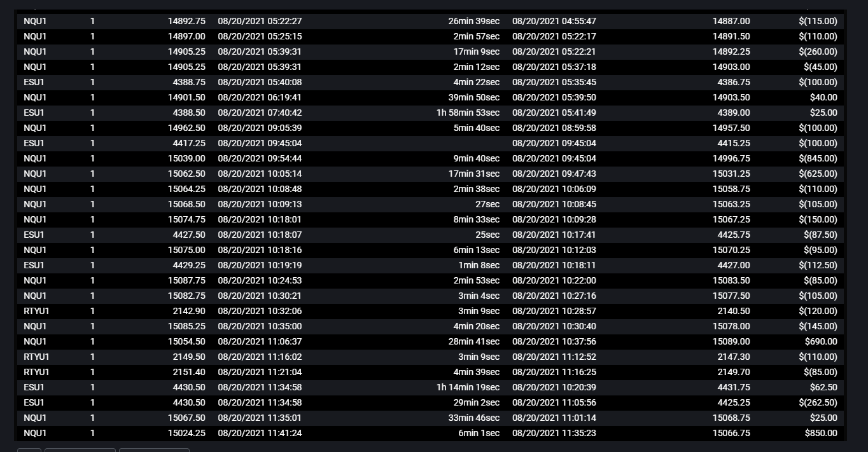Select the 25sec duration entry
868x452 pixels.
[x=487, y=235]
